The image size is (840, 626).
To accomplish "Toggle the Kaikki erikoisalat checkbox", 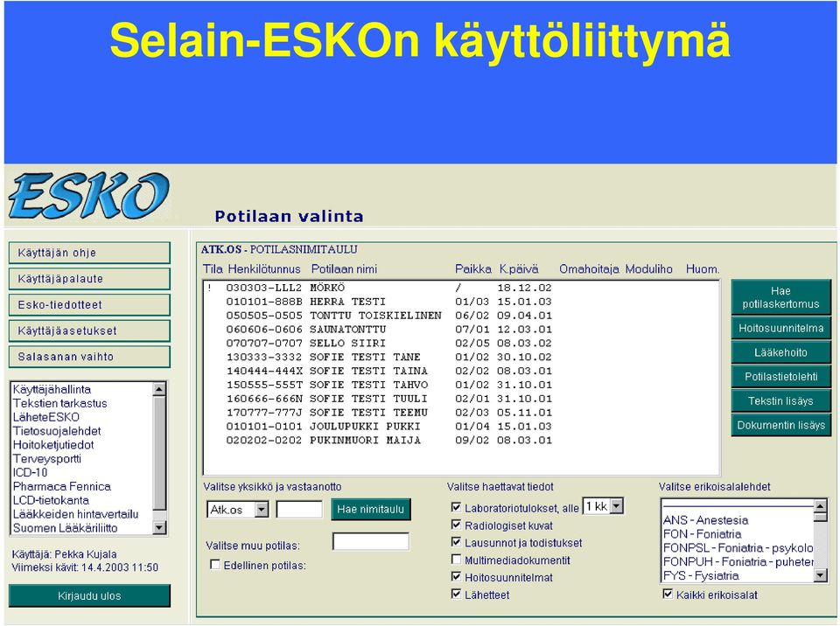I will [x=668, y=594].
